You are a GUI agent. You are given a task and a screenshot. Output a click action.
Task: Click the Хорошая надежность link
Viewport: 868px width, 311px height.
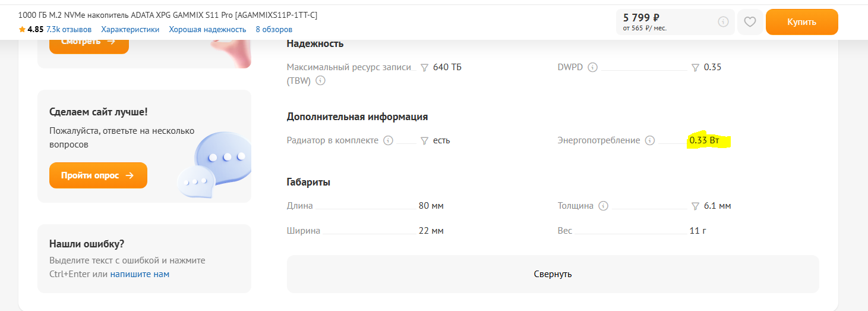pos(207,29)
